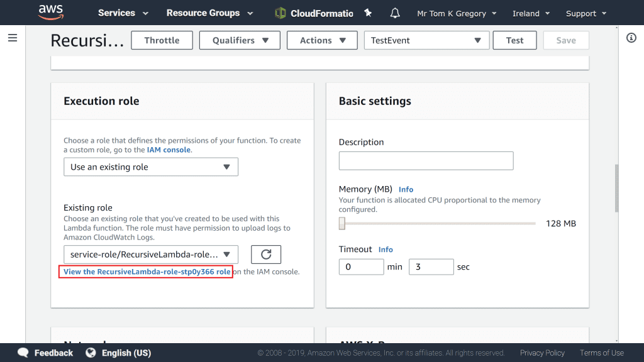Open the 'Use an existing role' dropdown
Screen dimensions: 644x362
coord(150,167)
